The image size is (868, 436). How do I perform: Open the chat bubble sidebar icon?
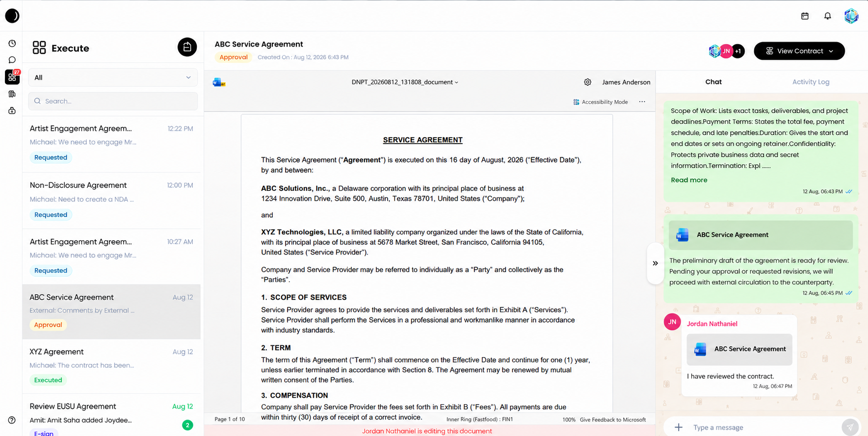click(12, 60)
